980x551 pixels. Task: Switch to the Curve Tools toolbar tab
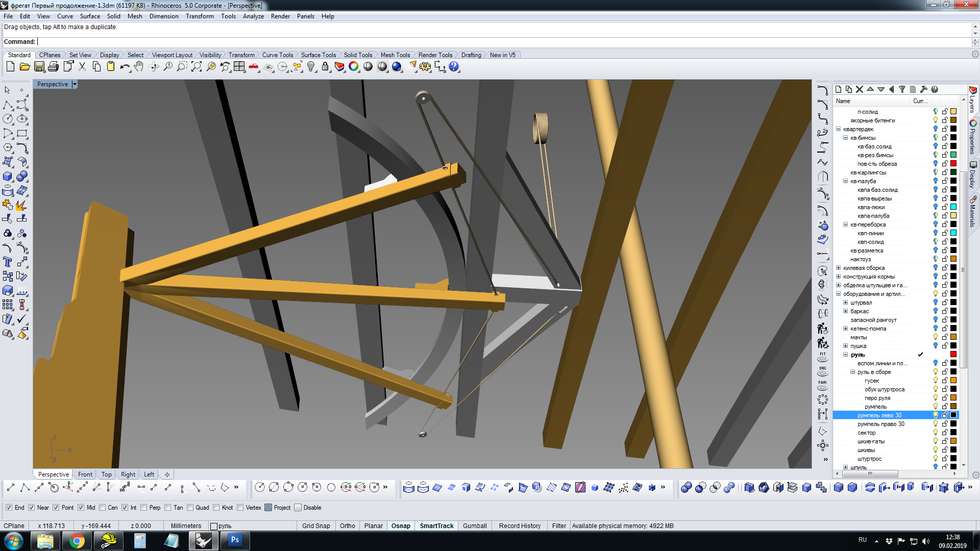coord(278,55)
